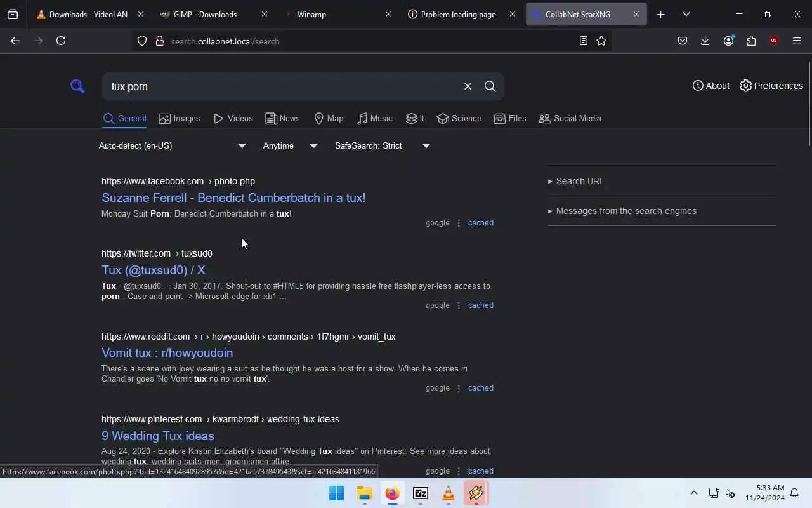812x508 pixels.
Task: Open the Downloads panel
Action: coord(705,41)
